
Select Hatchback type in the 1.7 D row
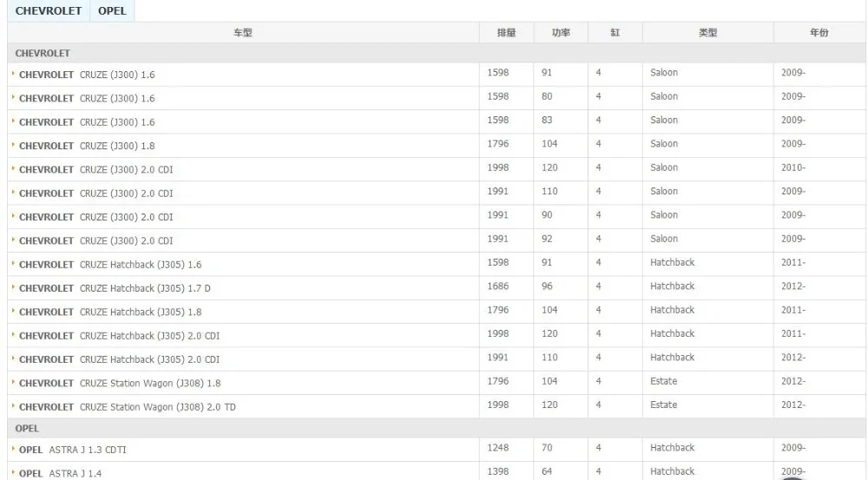pyautogui.click(x=672, y=286)
